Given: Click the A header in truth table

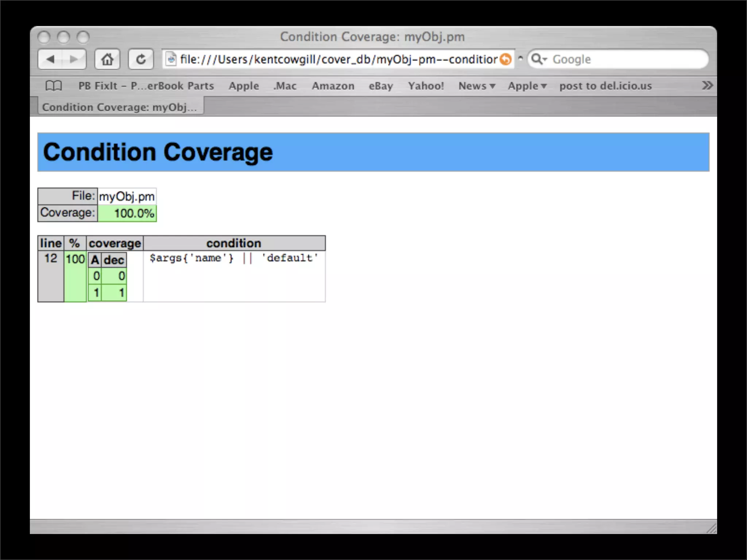Looking at the screenshot, I should [95, 260].
